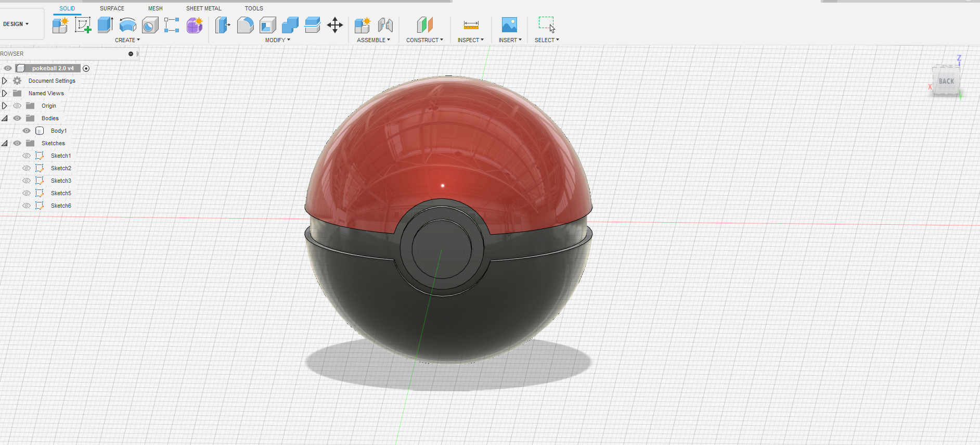This screenshot has width=980, height=445.
Task: Toggle visibility of the Origin folder
Action: 17,106
